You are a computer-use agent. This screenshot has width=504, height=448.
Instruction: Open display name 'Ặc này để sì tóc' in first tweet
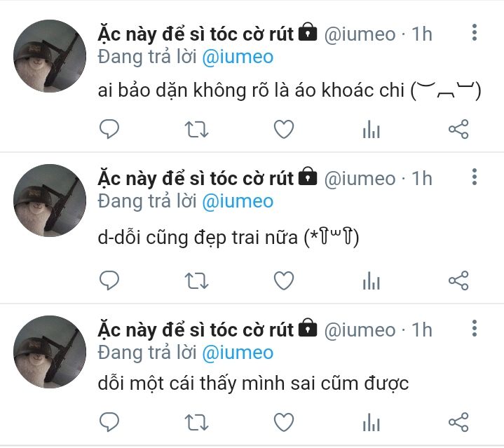click(196, 34)
